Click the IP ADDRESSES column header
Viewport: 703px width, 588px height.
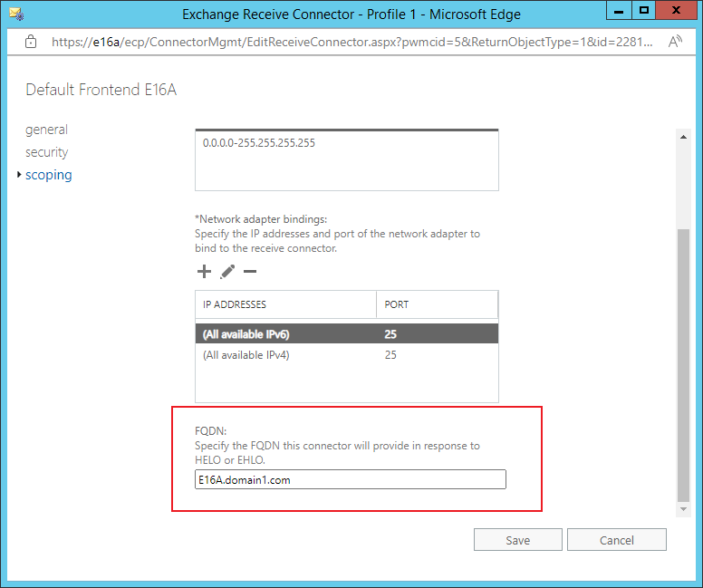point(285,304)
